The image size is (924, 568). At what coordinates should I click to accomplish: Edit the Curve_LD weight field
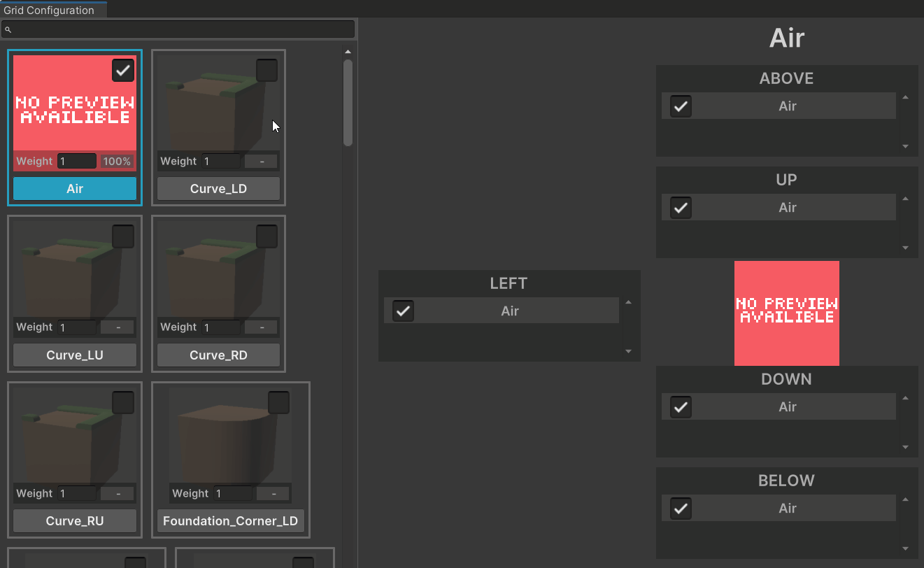(221, 161)
